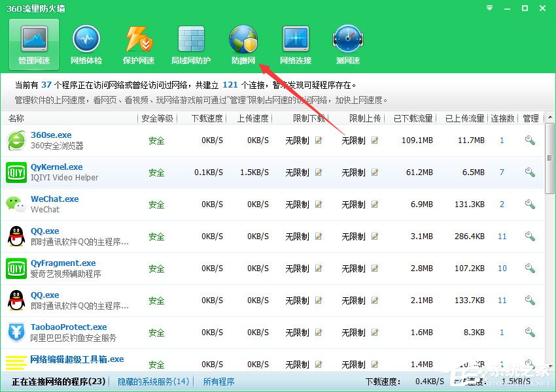
Task: Open the title bar menu arrow dropdown
Action: tap(489, 8)
